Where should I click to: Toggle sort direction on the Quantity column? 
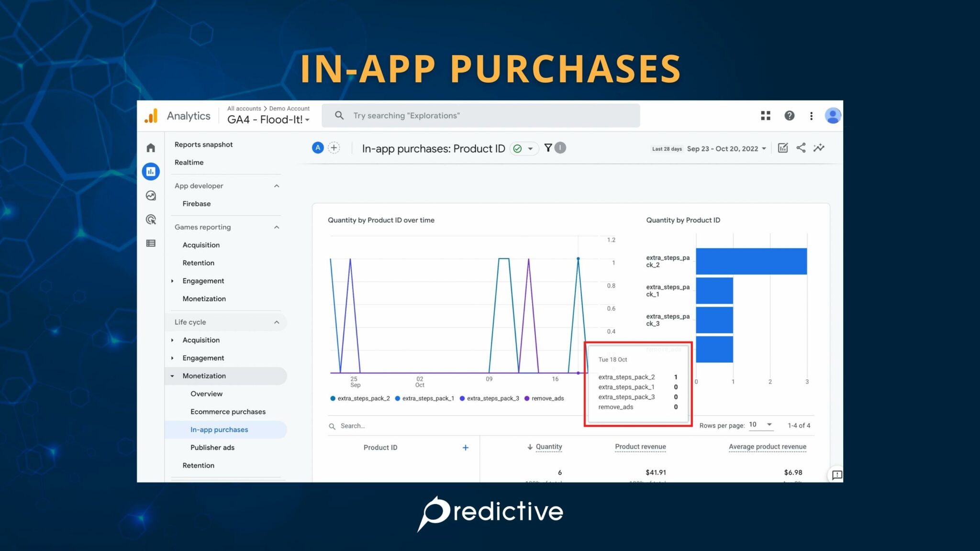click(547, 447)
